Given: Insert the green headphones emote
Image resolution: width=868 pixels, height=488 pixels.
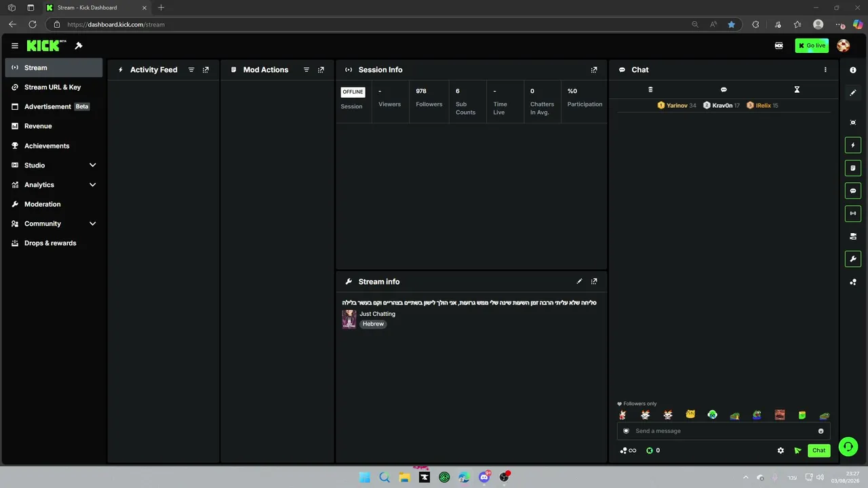Looking at the screenshot, I should coord(712,415).
